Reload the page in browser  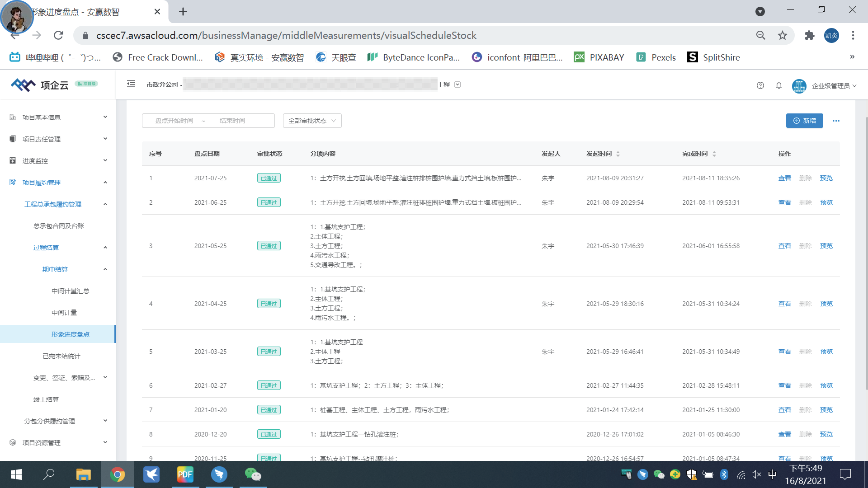(58, 35)
